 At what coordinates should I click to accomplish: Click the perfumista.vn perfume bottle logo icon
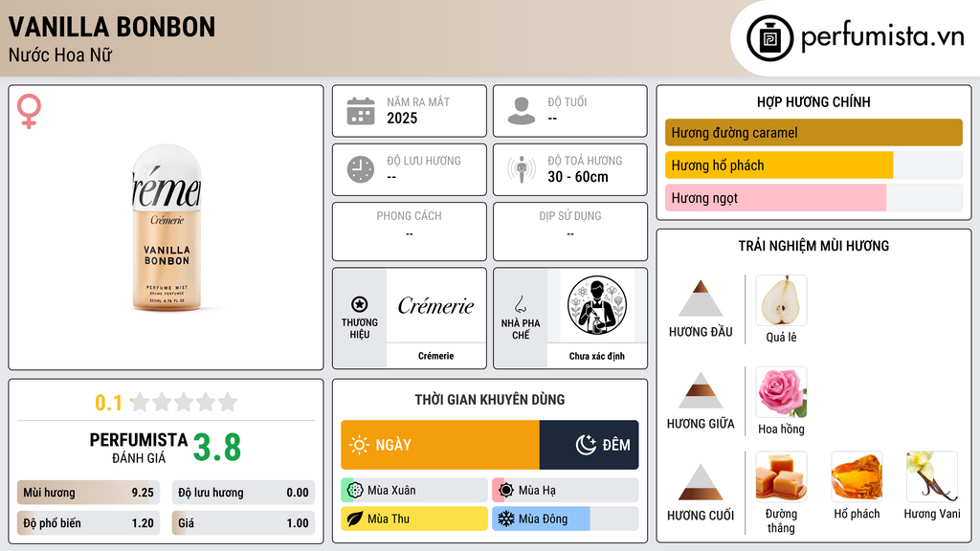[x=769, y=38]
